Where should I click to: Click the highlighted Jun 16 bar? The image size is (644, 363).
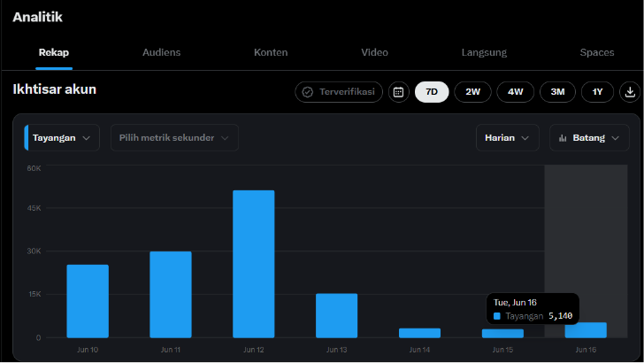(586, 330)
